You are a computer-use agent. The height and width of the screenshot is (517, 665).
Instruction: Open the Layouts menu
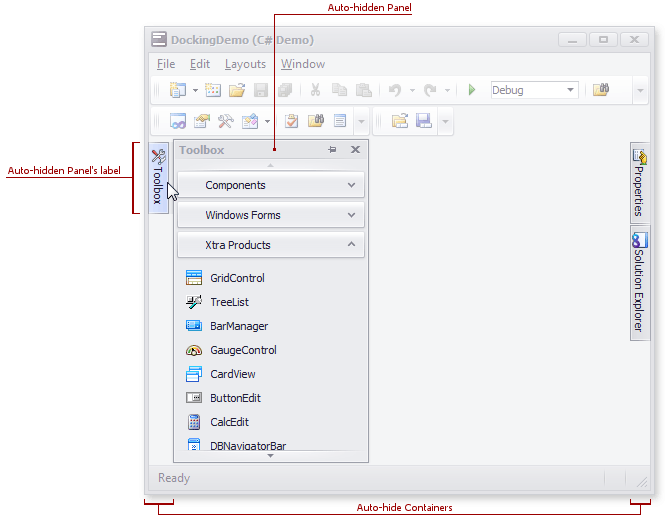coord(245,64)
